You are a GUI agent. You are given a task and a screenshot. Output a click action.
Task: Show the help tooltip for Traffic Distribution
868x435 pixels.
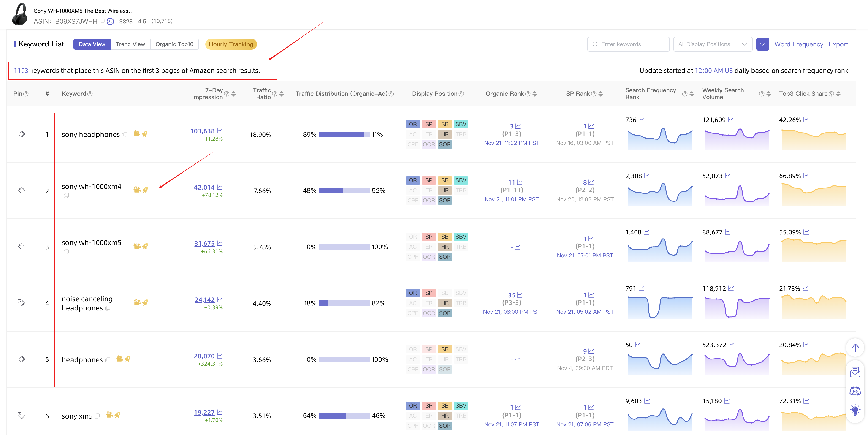[391, 94]
